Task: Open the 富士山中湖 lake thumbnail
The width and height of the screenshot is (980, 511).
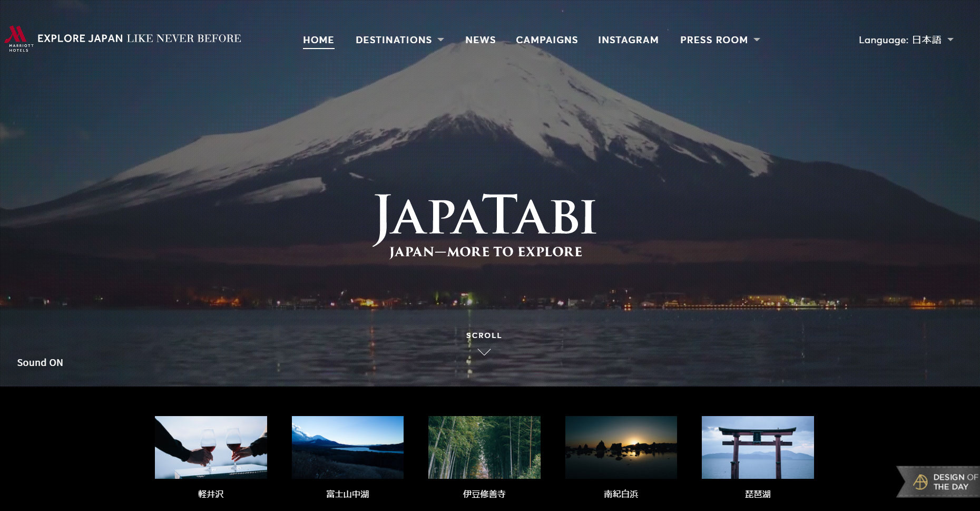Action: coord(348,447)
